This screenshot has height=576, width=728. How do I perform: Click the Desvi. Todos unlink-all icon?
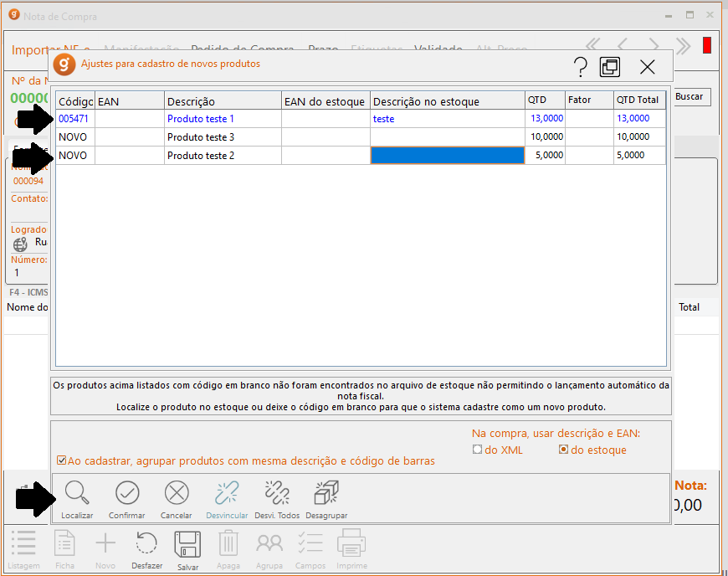277,493
